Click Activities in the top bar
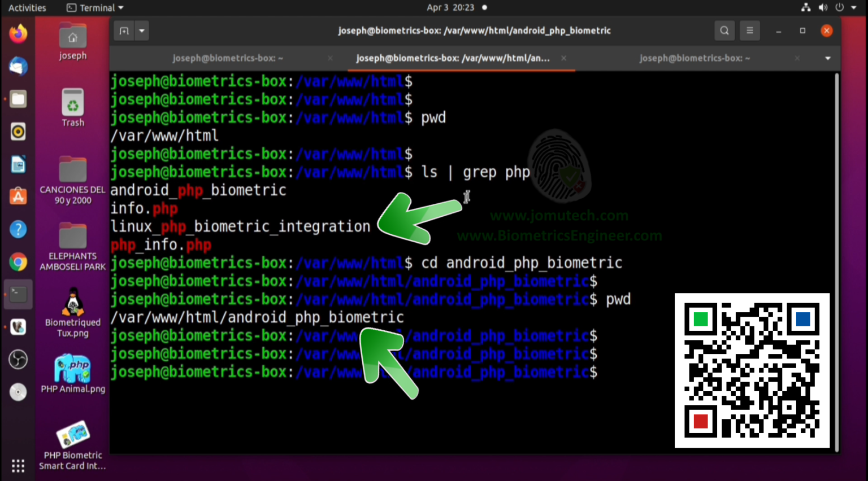The height and width of the screenshot is (481, 868). tap(27, 7)
